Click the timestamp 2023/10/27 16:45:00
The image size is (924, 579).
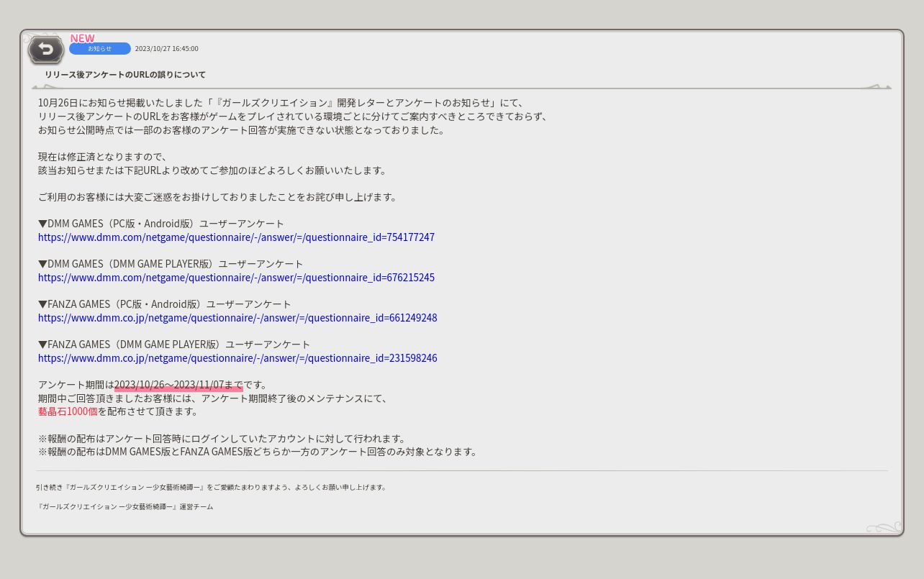pos(167,49)
